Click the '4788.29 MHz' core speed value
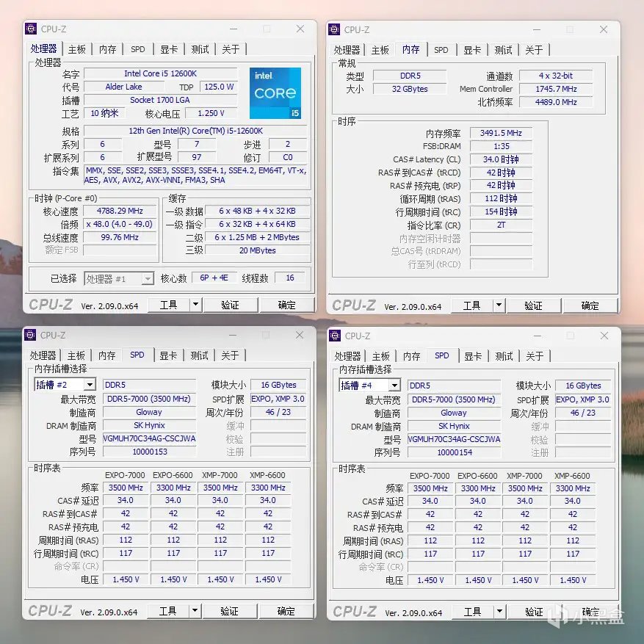644x644 pixels. tap(120, 211)
